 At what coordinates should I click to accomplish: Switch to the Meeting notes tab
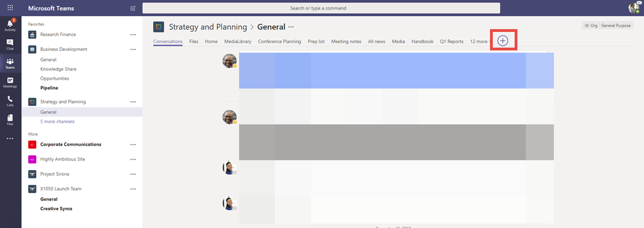(x=346, y=41)
